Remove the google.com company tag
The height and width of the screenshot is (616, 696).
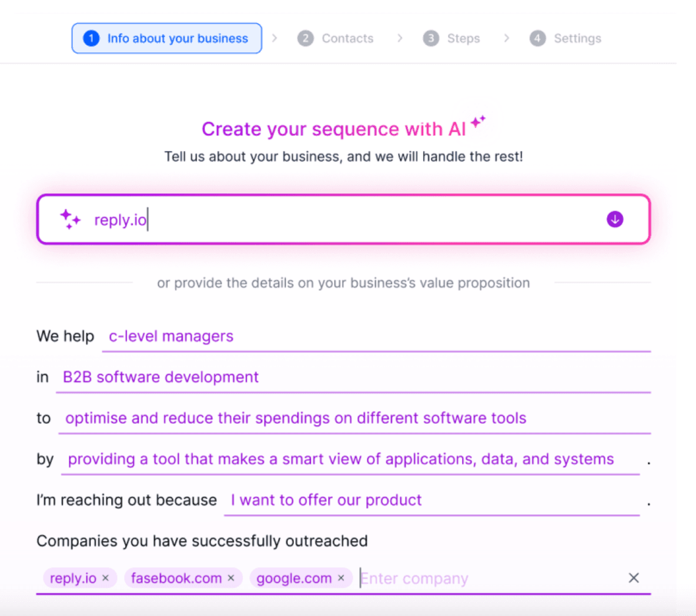tap(341, 578)
